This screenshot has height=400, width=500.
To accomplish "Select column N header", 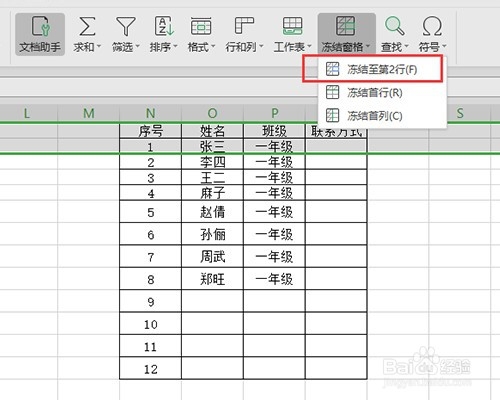I will pos(151,113).
